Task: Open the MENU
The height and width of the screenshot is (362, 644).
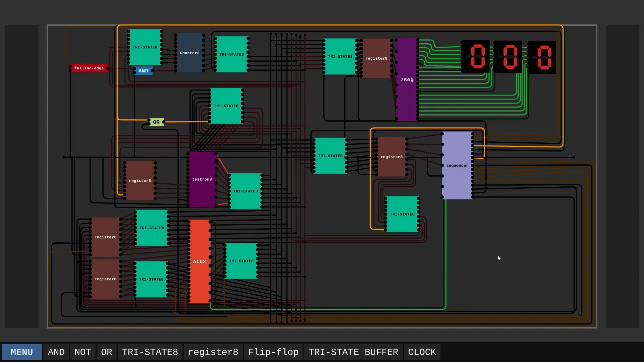Action: pyautogui.click(x=21, y=352)
